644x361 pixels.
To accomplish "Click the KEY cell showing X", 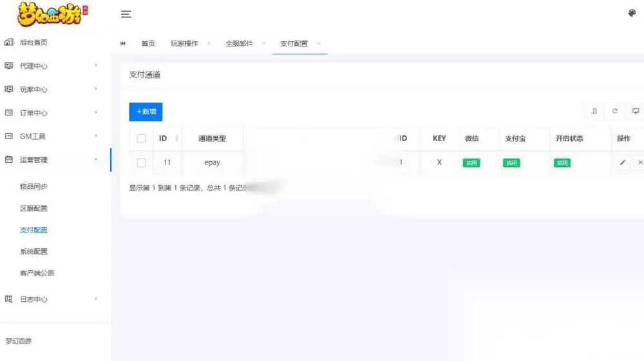I will [x=439, y=162].
